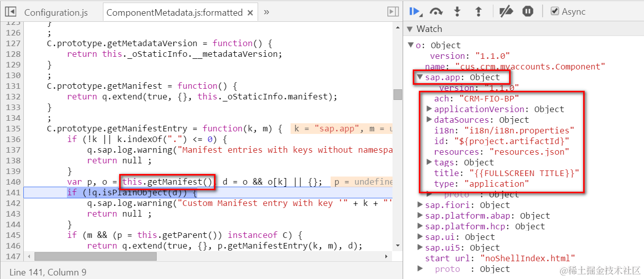Viewport: 644px width, 279px height.
Task: Select the 'ach: "CRM-FIO-BP"' property
Action: point(477,98)
